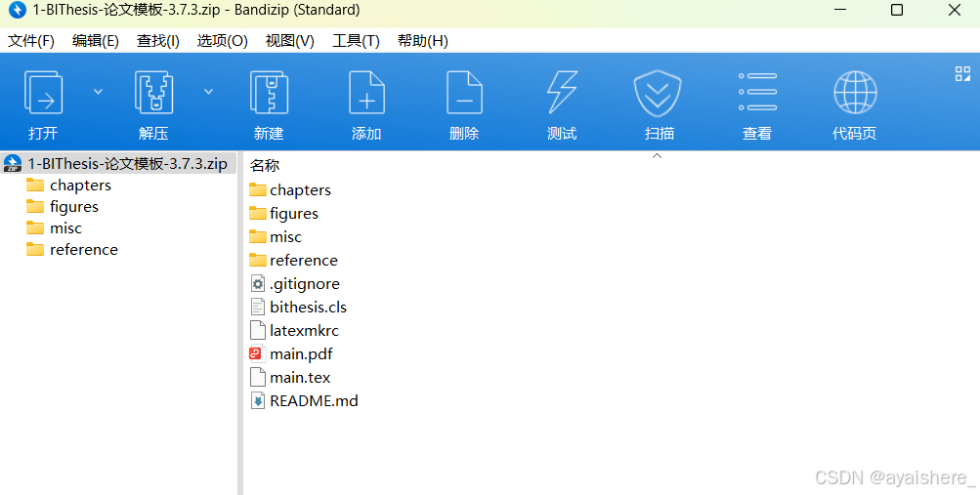Open the 视图(V) menu
This screenshot has width=980, height=495.
point(290,41)
